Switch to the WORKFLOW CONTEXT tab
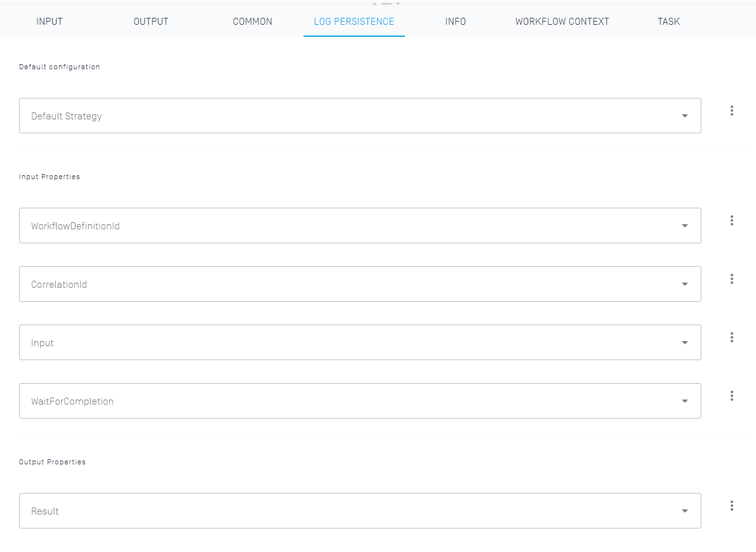 point(562,21)
